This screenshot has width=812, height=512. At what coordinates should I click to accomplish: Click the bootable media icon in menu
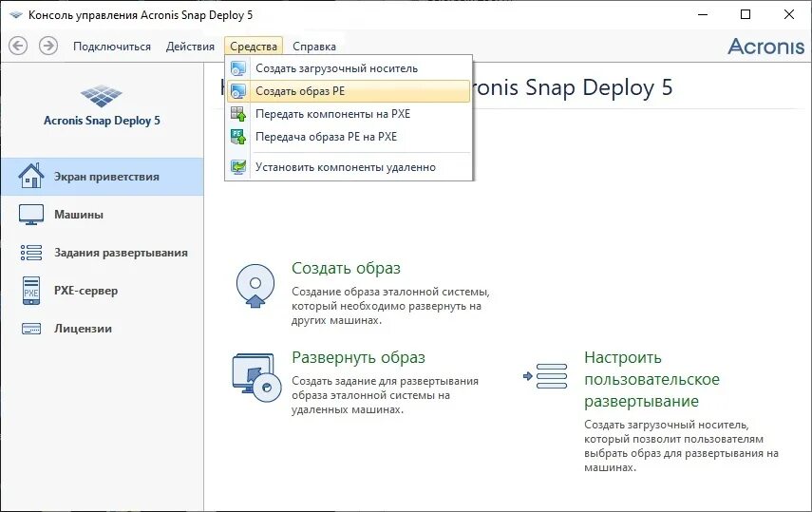click(x=238, y=68)
